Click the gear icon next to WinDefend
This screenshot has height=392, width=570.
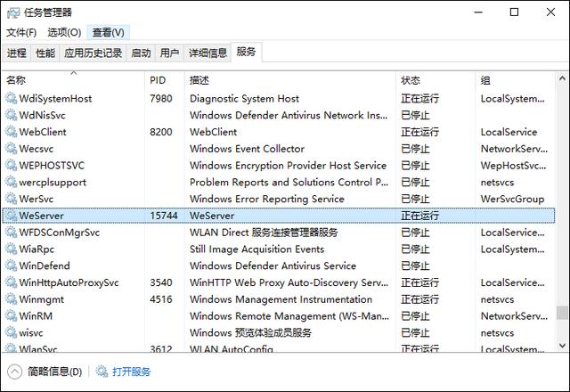pyautogui.click(x=11, y=265)
